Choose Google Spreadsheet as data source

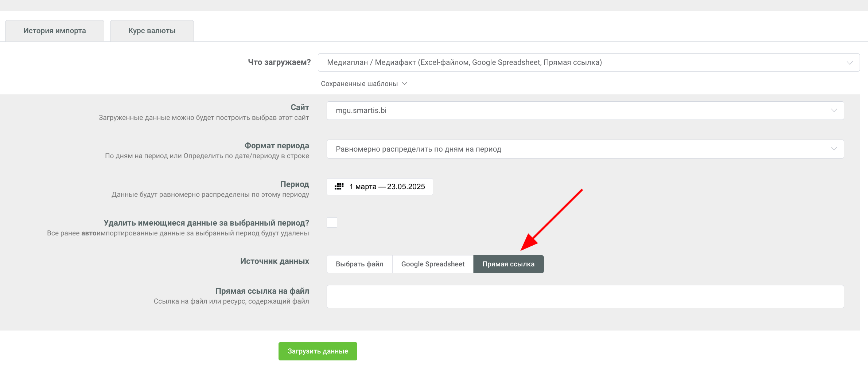433,264
